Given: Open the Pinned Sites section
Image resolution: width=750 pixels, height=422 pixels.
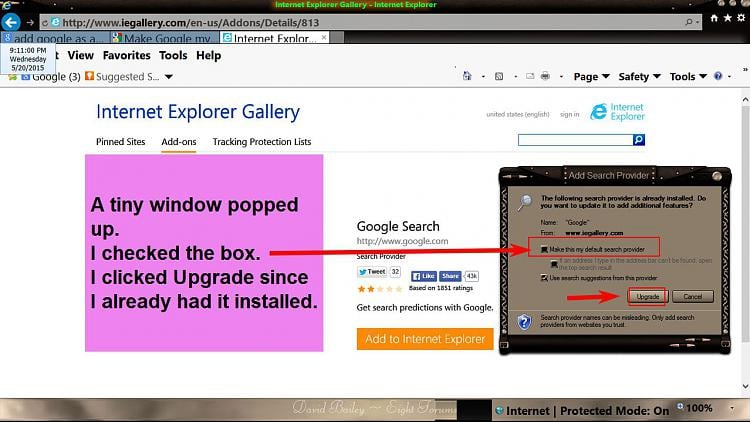Looking at the screenshot, I should click(121, 142).
